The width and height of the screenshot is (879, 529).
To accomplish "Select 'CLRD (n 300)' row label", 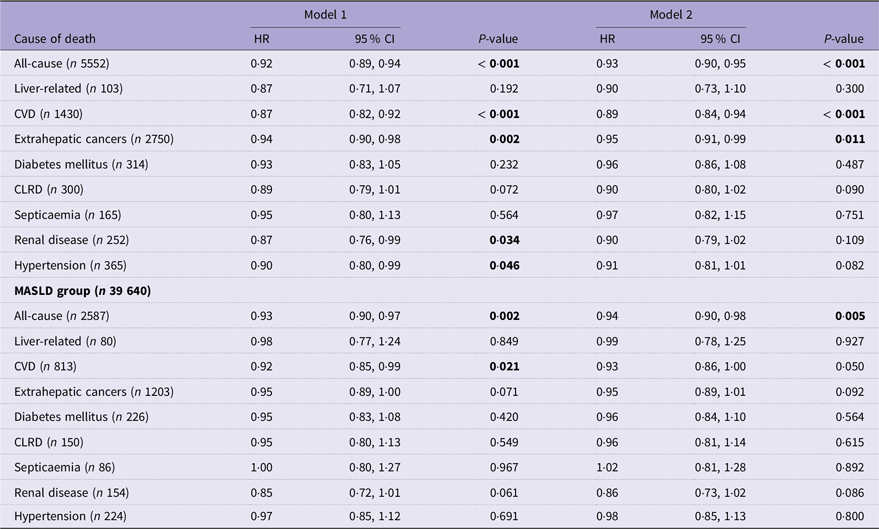I will [x=49, y=189].
